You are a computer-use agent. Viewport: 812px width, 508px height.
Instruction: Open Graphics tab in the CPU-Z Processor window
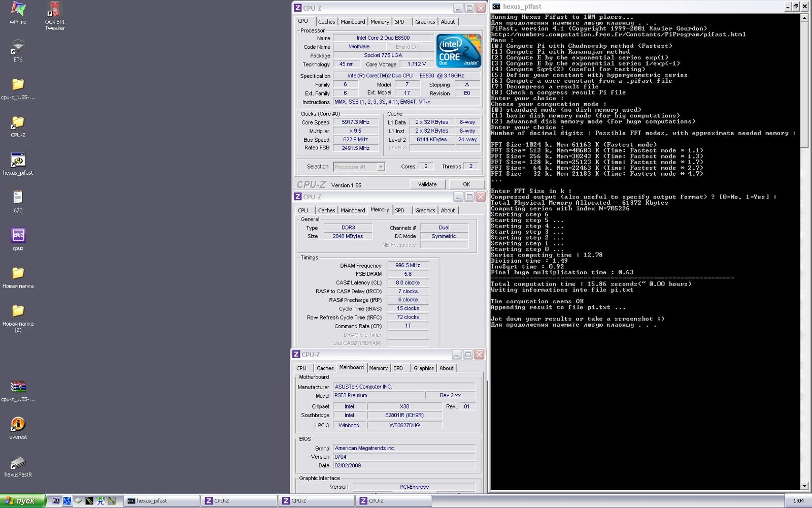tap(425, 22)
